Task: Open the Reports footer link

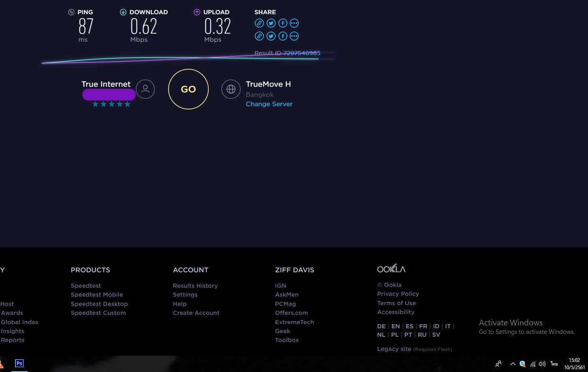Action: [x=13, y=340]
